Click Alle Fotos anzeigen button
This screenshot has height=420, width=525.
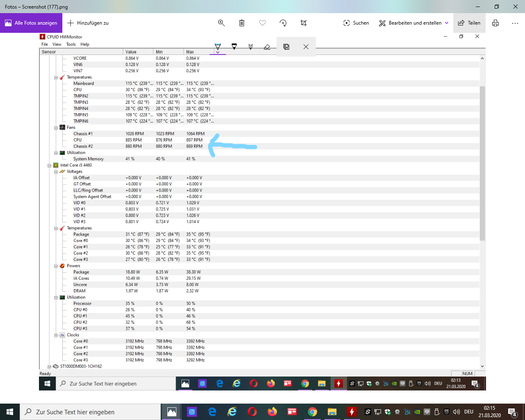(31, 23)
